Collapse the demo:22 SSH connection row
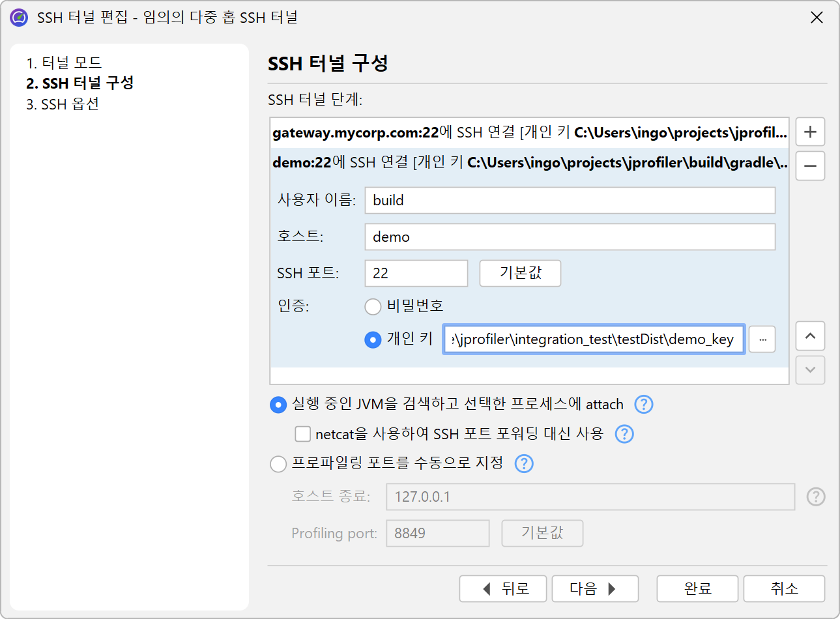Screen dimensions: 840x619 (529, 162)
